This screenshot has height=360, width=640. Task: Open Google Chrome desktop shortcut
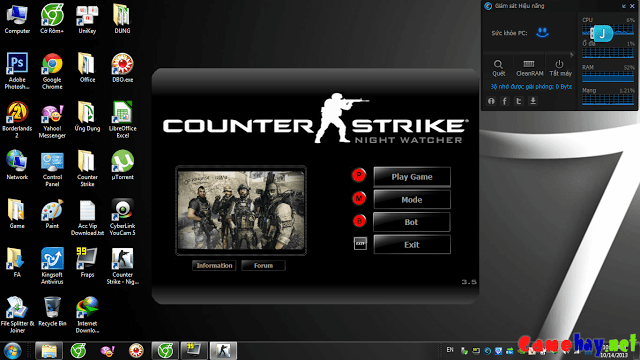(52, 71)
